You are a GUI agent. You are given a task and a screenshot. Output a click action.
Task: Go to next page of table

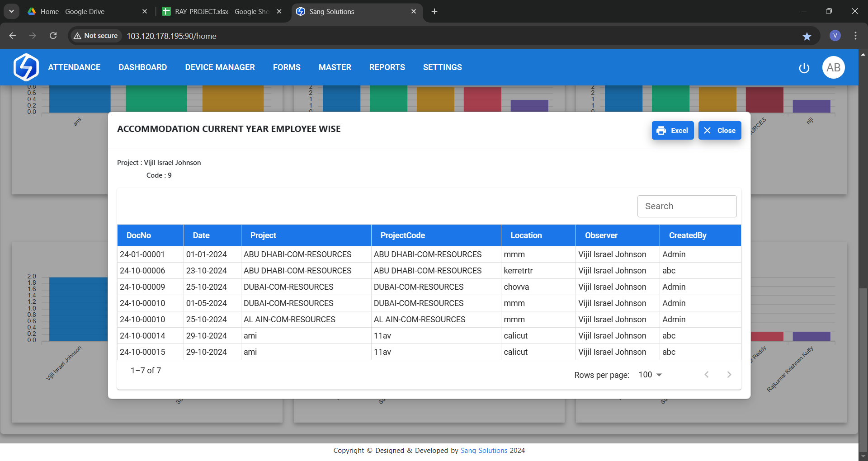[729, 375]
